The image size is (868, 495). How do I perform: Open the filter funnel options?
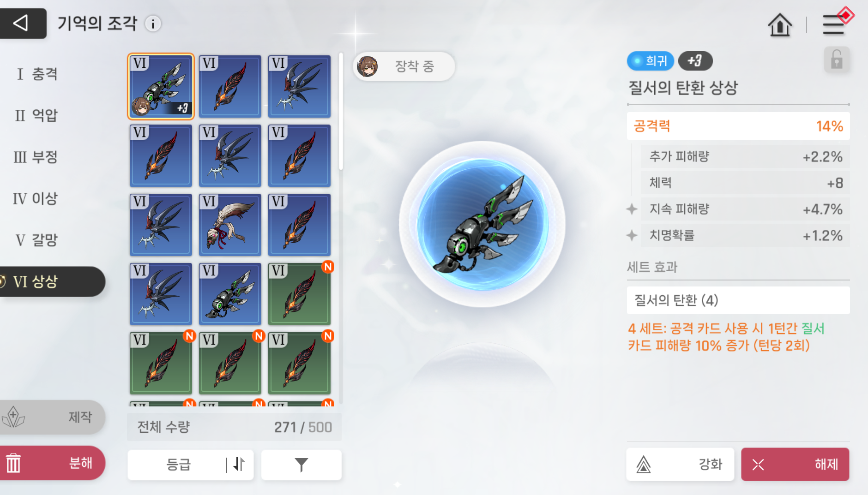point(301,465)
